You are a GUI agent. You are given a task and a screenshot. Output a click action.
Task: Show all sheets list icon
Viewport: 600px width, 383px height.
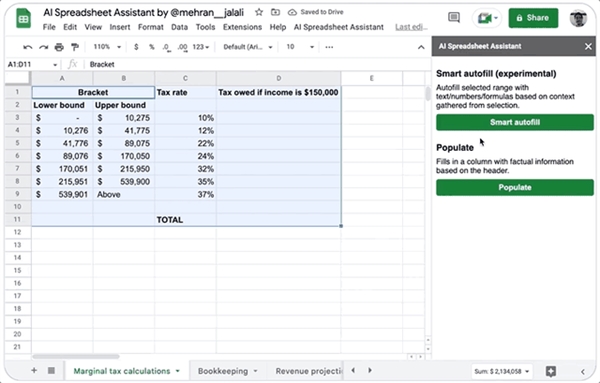[x=51, y=370]
